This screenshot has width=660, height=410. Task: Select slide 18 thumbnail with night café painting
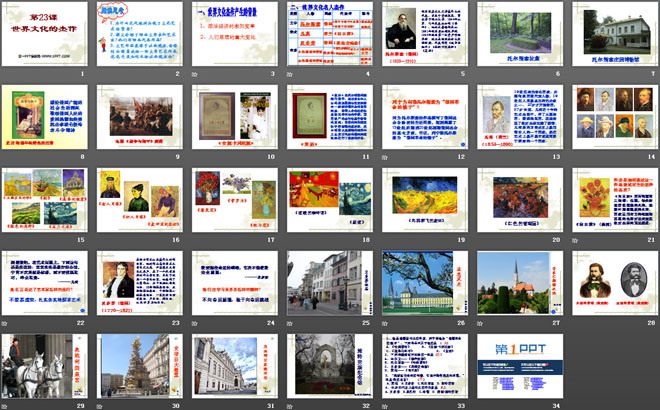click(x=330, y=200)
